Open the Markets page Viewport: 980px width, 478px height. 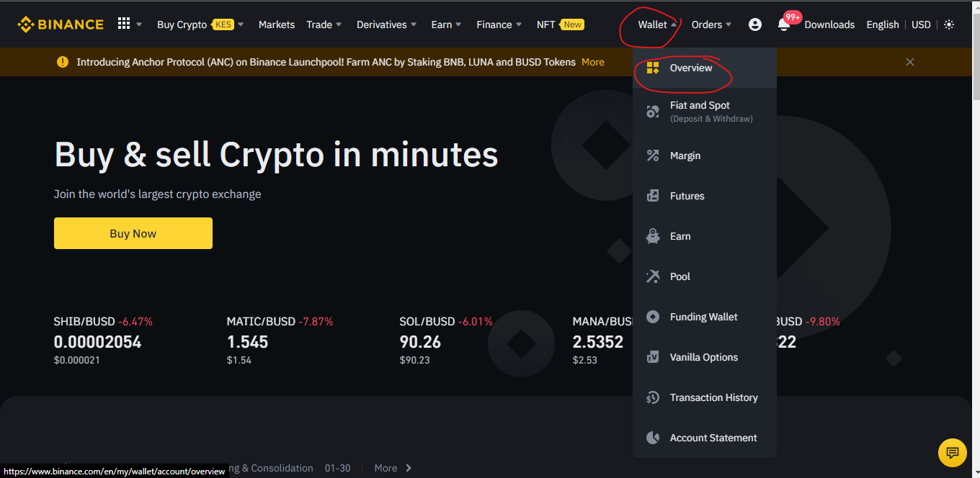tap(277, 24)
